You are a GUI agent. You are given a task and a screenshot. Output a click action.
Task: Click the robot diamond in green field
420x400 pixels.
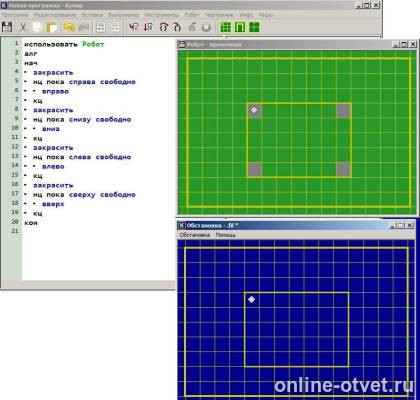click(254, 110)
